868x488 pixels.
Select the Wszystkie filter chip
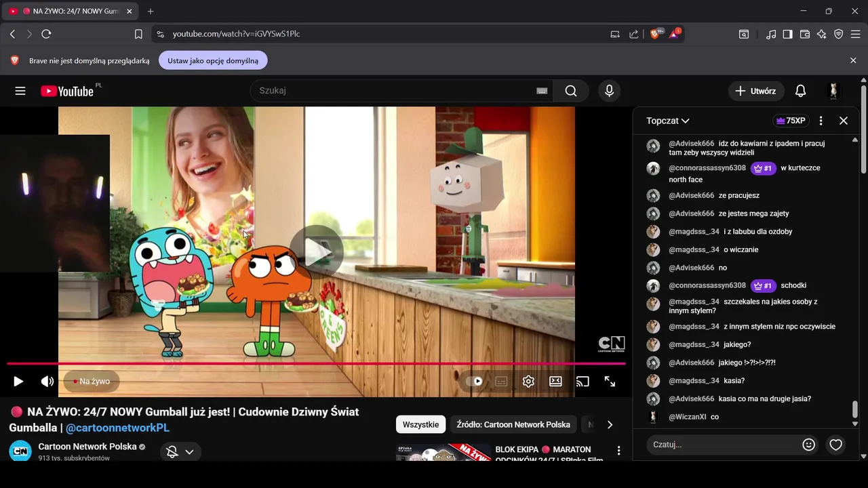pos(420,424)
